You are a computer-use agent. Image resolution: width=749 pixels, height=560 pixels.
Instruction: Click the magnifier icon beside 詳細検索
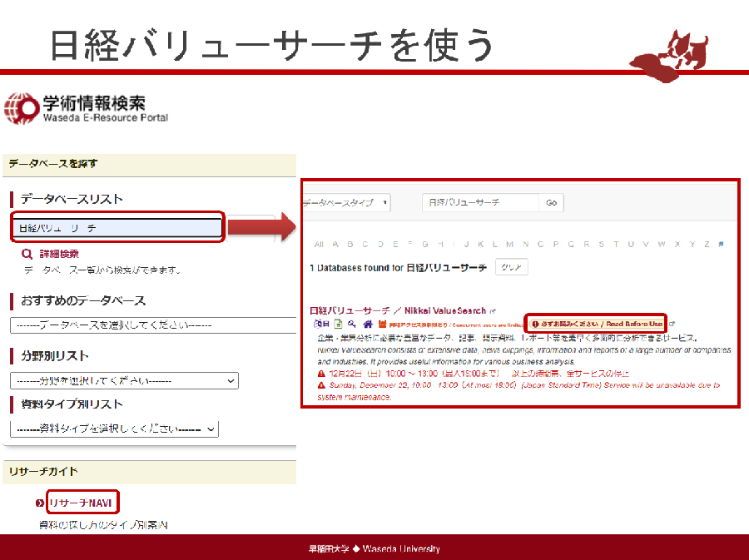coord(27,254)
